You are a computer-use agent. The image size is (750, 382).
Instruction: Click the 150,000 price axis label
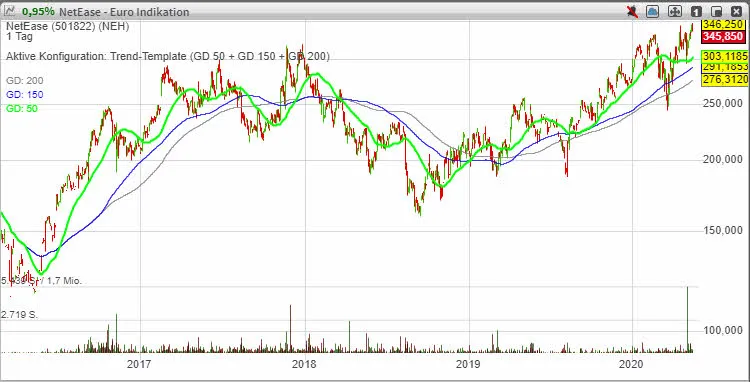pos(722,230)
